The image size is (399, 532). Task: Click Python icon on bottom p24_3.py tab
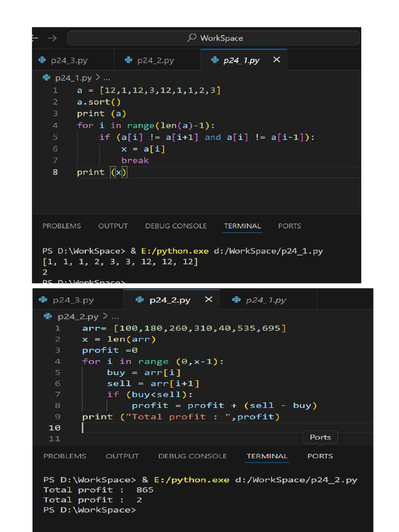tap(43, 300)
